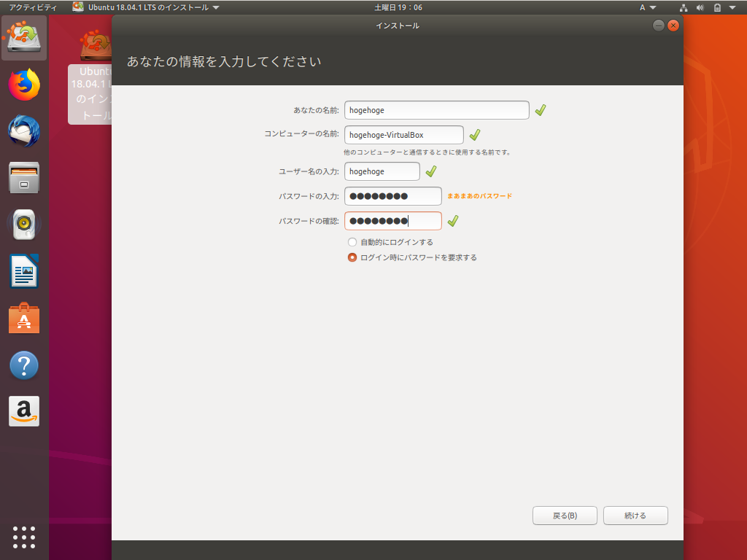Click checkmark next to computer name field
This screenshot has width=747, height=560.
click(x=474, y=135)
